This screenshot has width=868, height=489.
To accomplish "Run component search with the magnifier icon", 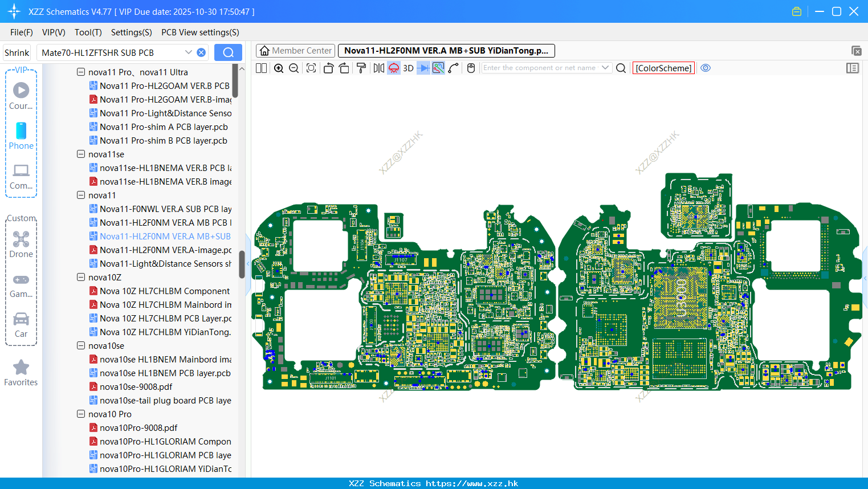I will 621,68.
